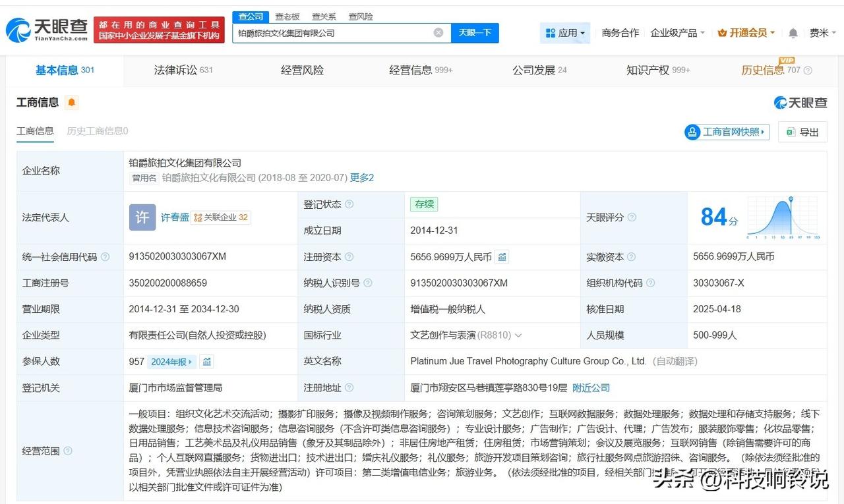Click the 天眼一下 search button
Viewport: 844px width, 504px height.
coord(475,33)
